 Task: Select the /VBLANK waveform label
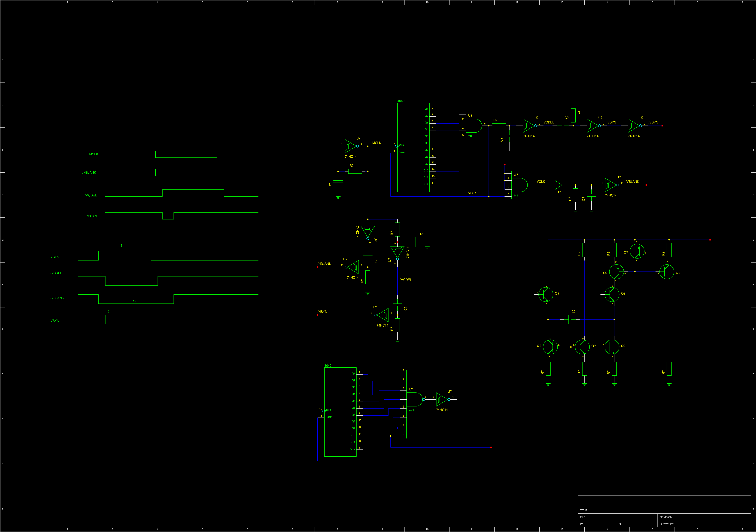click(57, 298)
